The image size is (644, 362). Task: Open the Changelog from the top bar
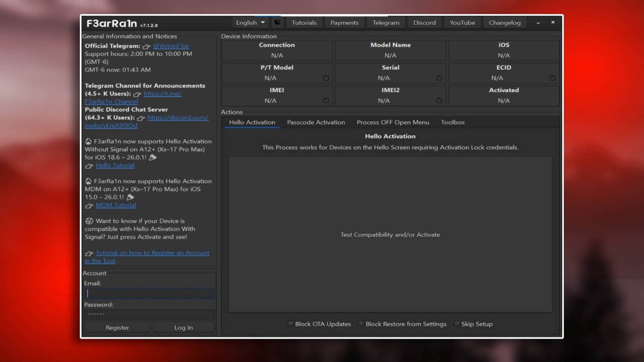[x=504, y=23]
